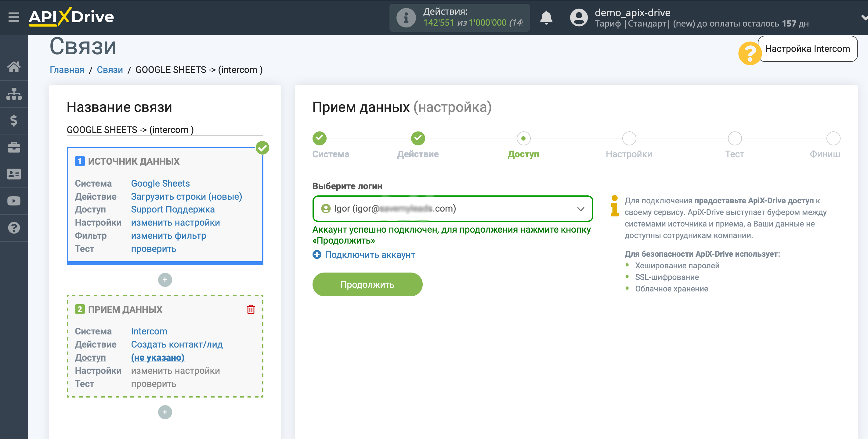Go to Действие step
The height and width of the screenshot is (439, 868).
point(418,138)
